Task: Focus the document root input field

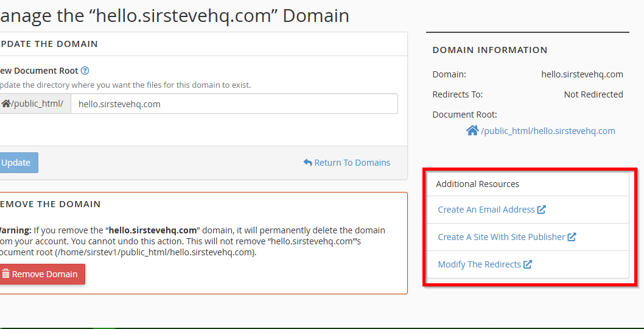Action: (234, 104)
